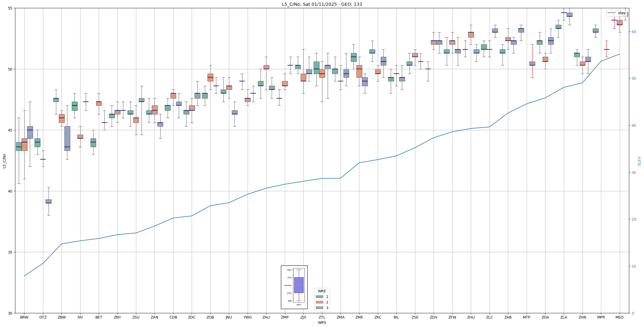Click the low OTZ box near 39
The width and height of the screenshot is (644, 327).
pos(48,201)
